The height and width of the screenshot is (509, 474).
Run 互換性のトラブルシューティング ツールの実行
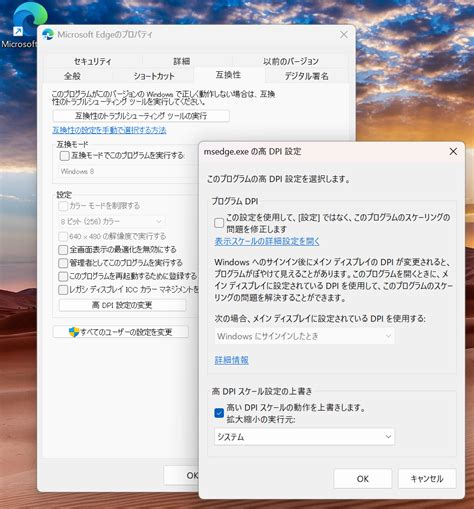141,116
